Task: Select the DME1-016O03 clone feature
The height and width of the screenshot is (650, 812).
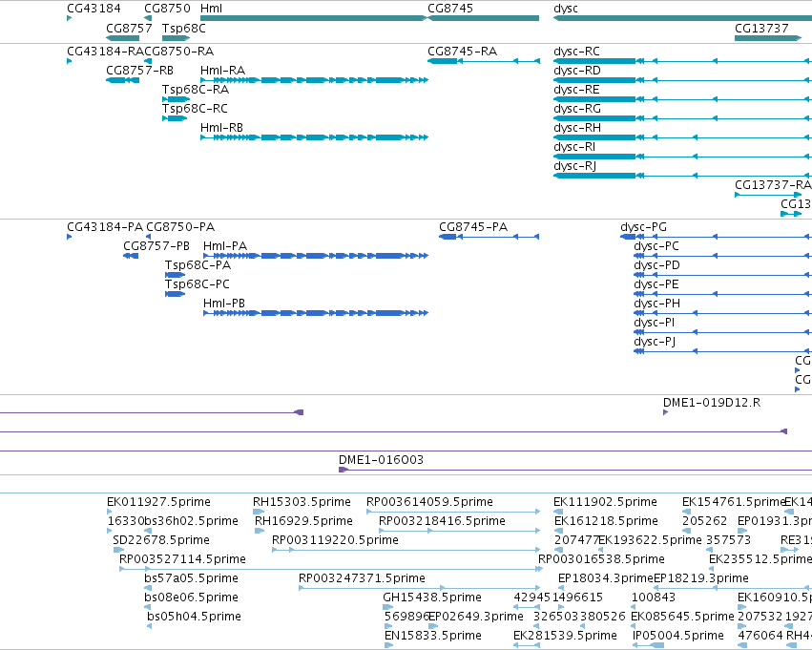Action: pyautogui.click(x=575, y=470)
